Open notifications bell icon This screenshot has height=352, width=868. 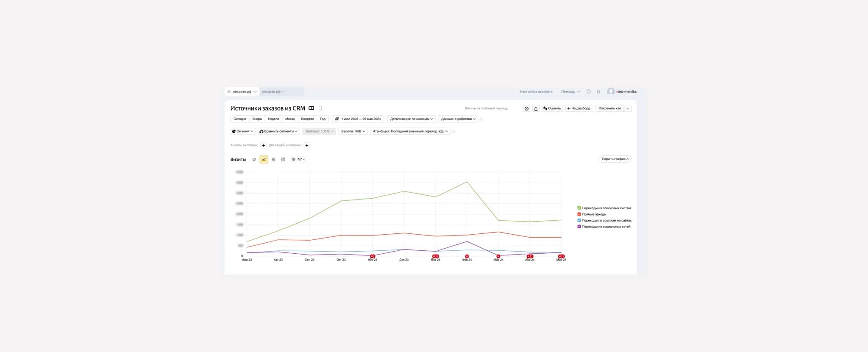point(598,91)
